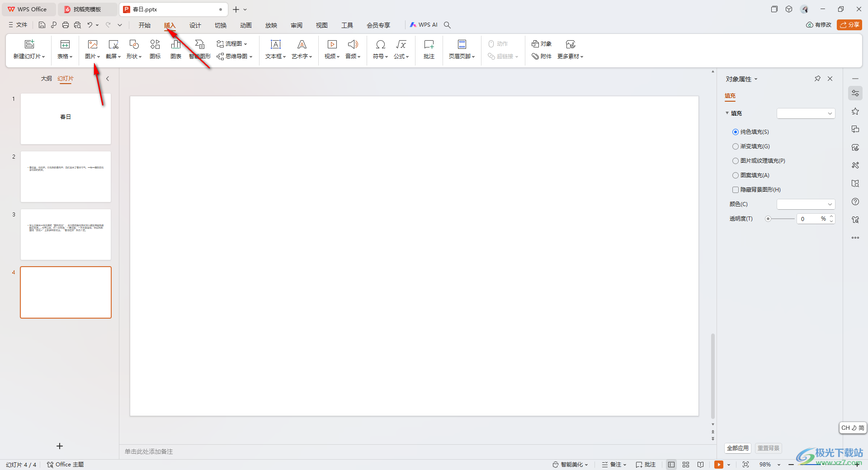Viewport: 868px width, 470px height.
Task: Click the notes field 单击此处添加备注
Action: 149,451
